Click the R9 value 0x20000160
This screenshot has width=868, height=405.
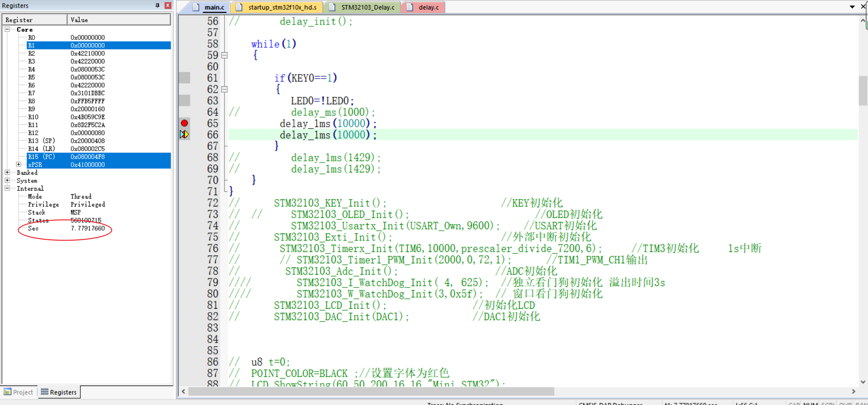click(88, 109)
